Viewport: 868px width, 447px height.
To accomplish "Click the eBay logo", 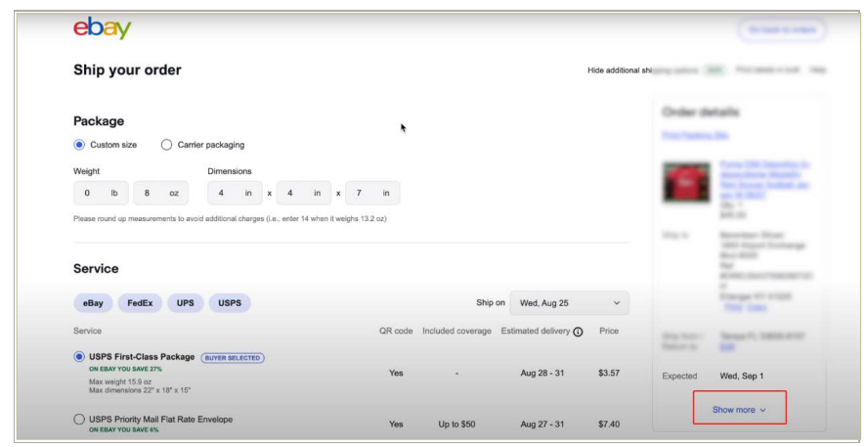I will click(x=102, y=27).
